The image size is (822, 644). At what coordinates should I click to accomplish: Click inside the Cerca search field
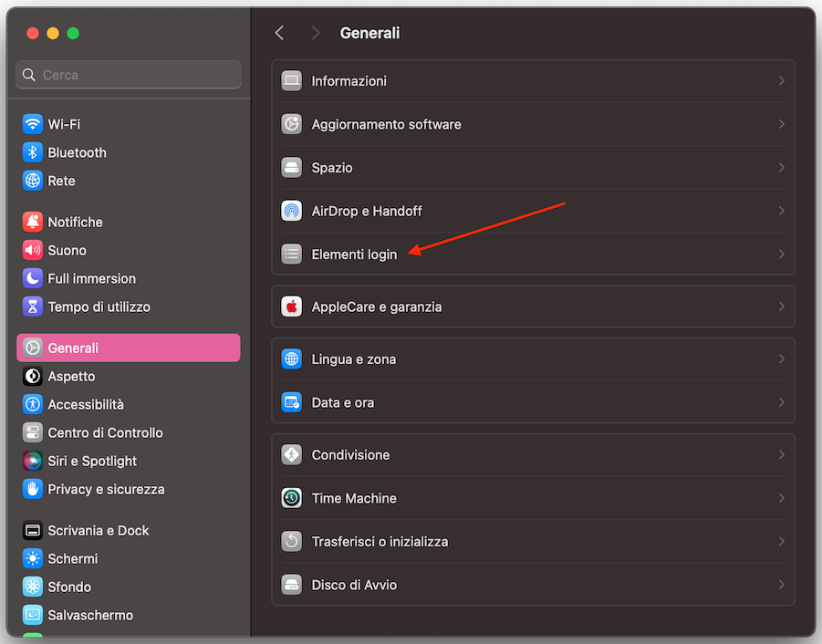click(x=128, y=74)
